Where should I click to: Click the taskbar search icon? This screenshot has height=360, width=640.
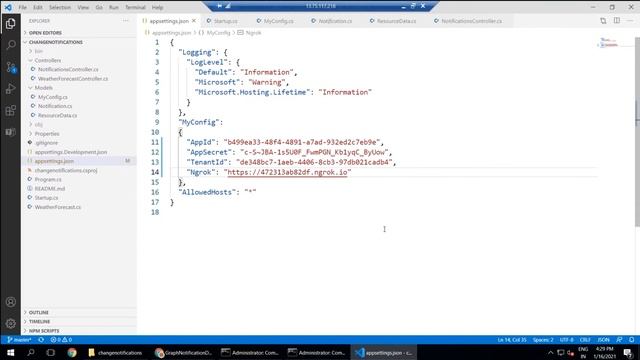click(x=31, y=352)
